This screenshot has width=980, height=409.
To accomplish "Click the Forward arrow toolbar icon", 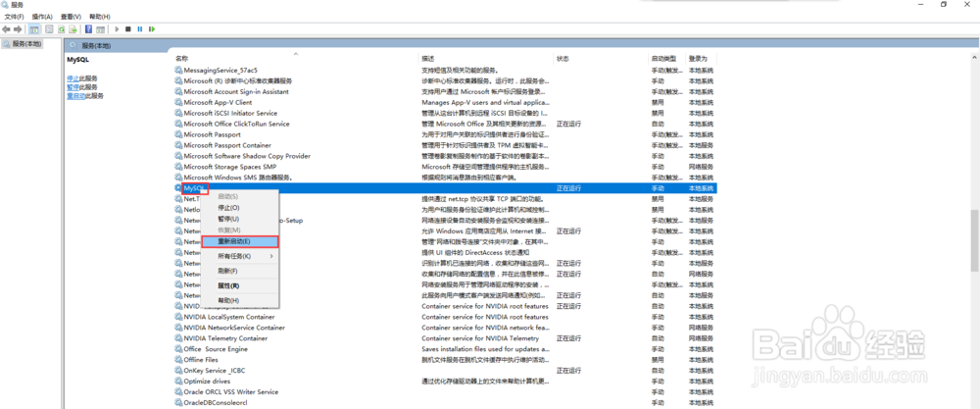I will (18, 28).
